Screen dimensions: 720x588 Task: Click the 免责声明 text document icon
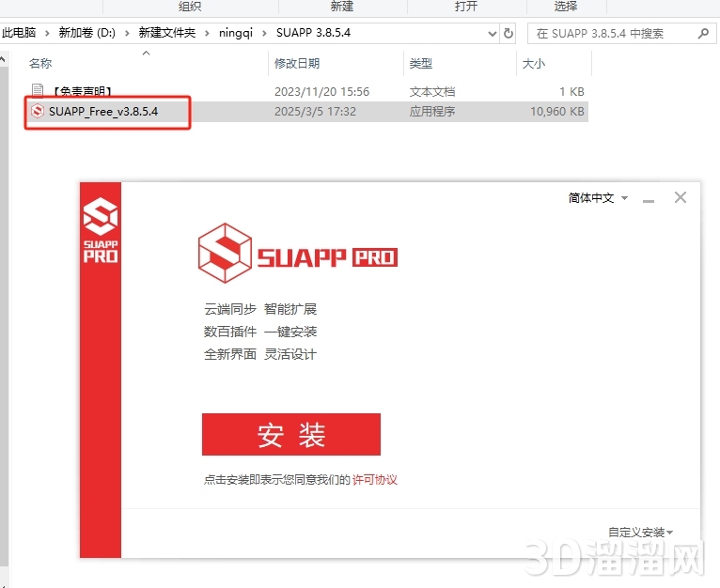[x=38, y=91]
